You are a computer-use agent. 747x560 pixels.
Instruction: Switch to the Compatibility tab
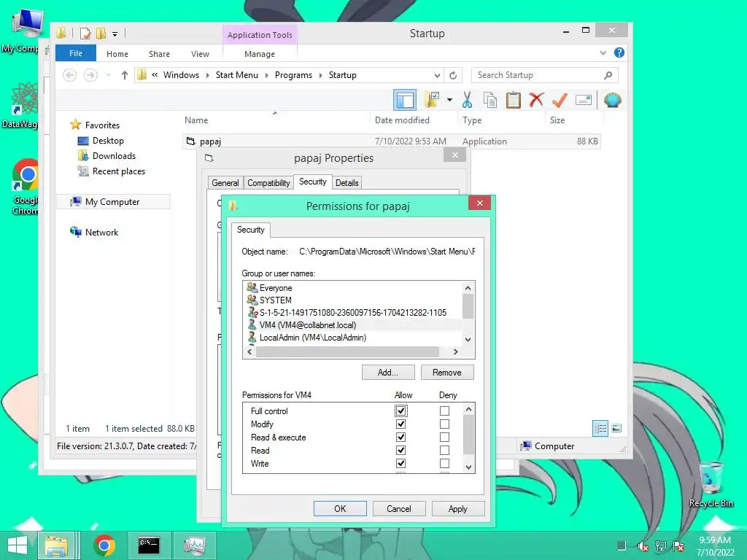(x=268, y=183)
